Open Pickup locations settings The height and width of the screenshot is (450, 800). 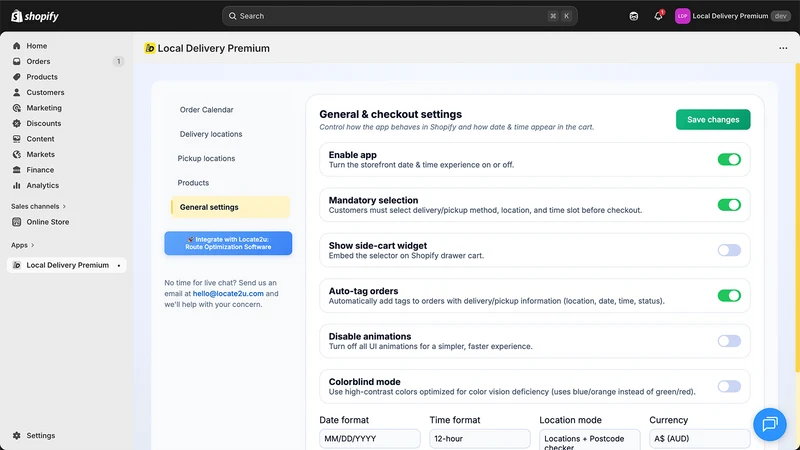pyautogui.click(x=206, y=159)
